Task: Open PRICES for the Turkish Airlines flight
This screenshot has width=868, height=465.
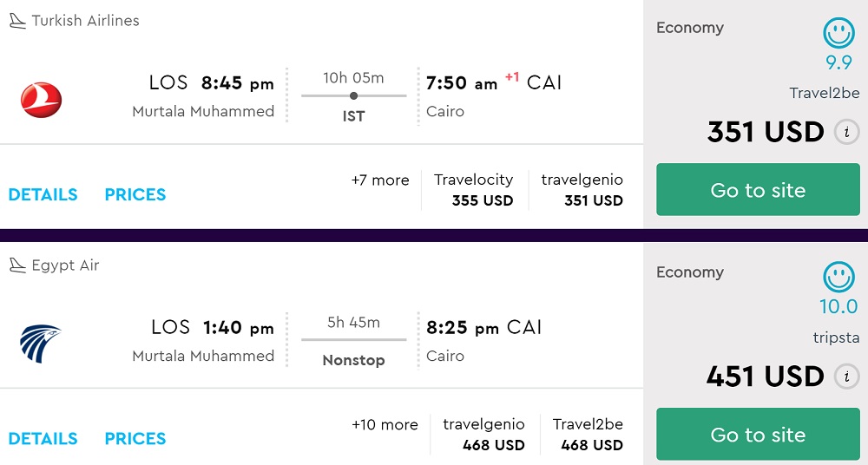Action: click(135, 194)
